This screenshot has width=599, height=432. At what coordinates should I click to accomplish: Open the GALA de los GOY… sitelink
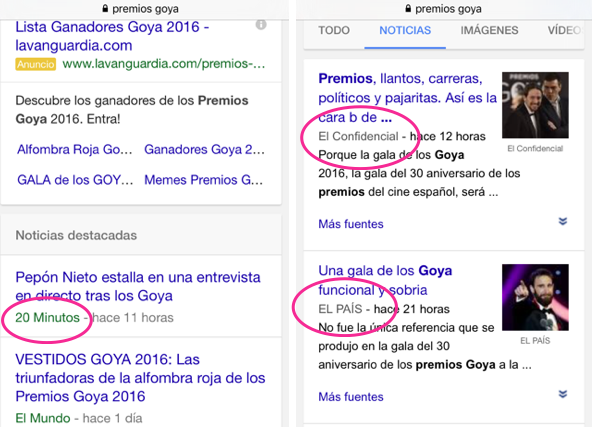pos(75,180)
